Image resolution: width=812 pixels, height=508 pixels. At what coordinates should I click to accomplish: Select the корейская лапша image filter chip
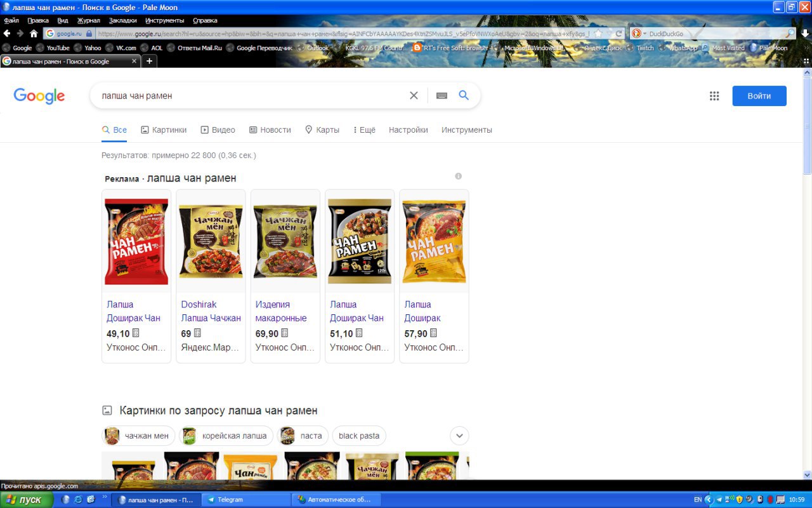pos(226,436)
